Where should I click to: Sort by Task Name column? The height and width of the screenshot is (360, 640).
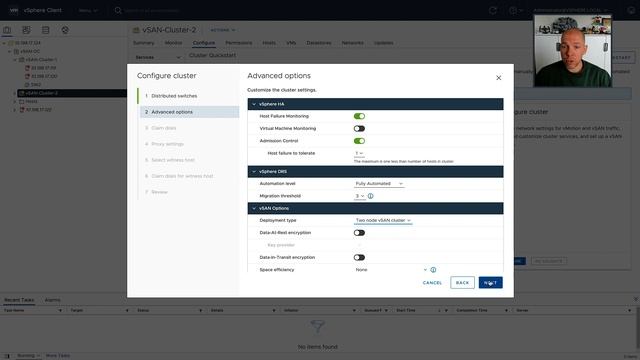[x=14, y=311]
